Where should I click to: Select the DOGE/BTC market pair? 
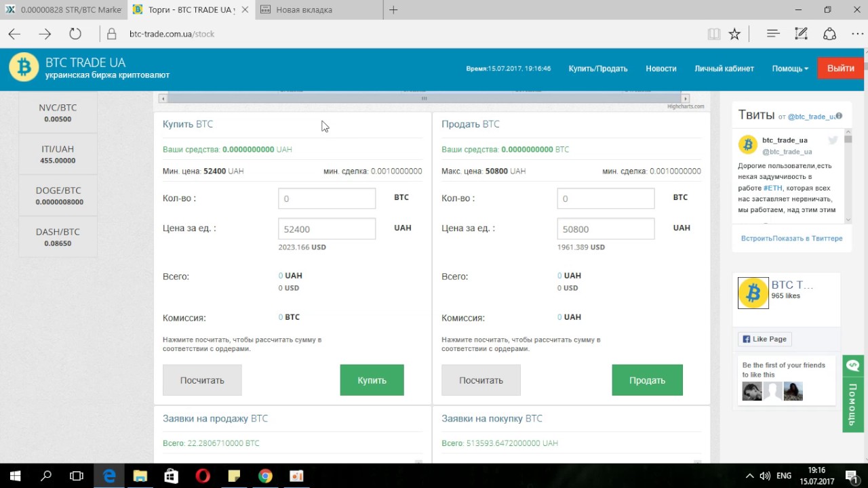[58, 196]
